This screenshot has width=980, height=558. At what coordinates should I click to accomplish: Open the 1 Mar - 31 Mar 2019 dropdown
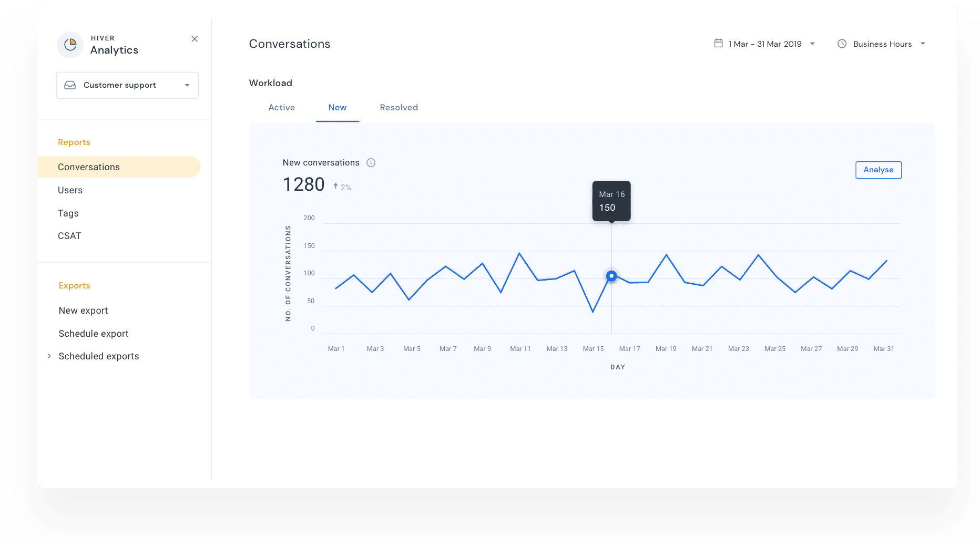[x=812, y=44]
